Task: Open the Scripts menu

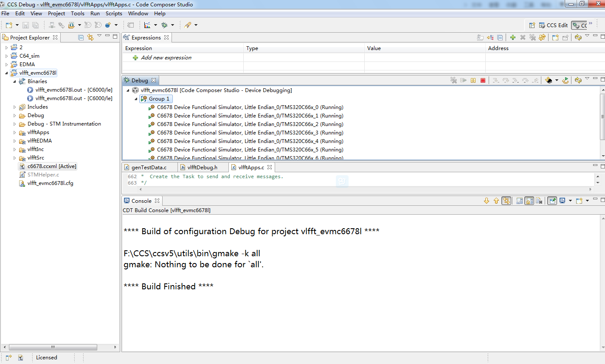Action: point(114,14)
